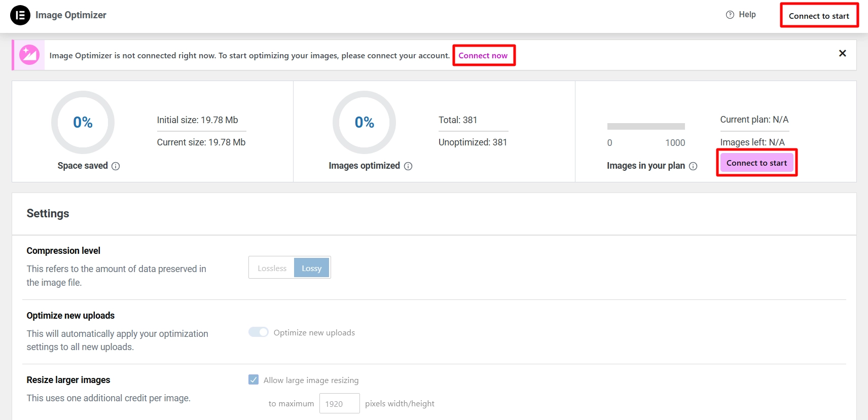Click the Total: 381 text

coord(458,120)
